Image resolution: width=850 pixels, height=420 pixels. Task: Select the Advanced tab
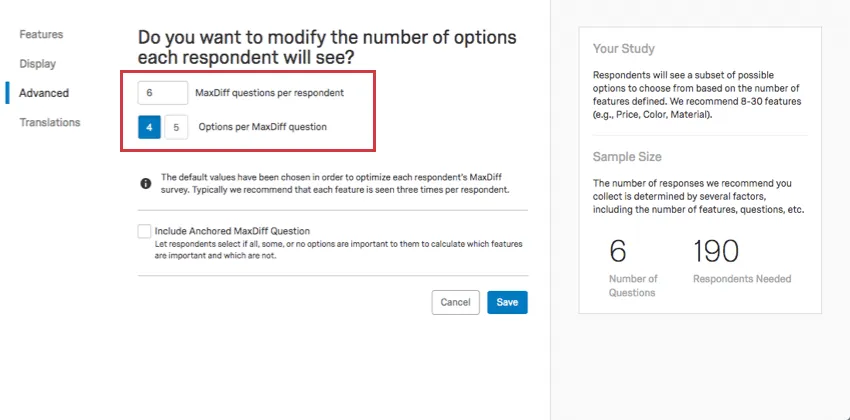tap(44, 93)
